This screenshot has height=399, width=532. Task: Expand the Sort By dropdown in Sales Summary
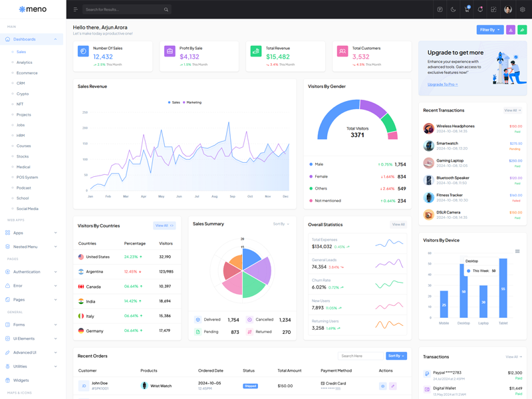tap(281, 224)
